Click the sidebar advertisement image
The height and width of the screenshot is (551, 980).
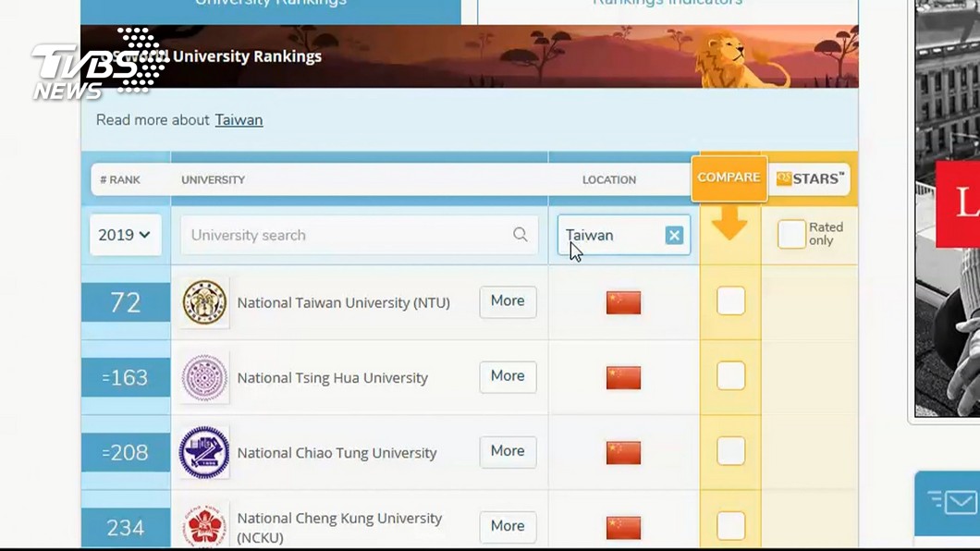(947, 208)
